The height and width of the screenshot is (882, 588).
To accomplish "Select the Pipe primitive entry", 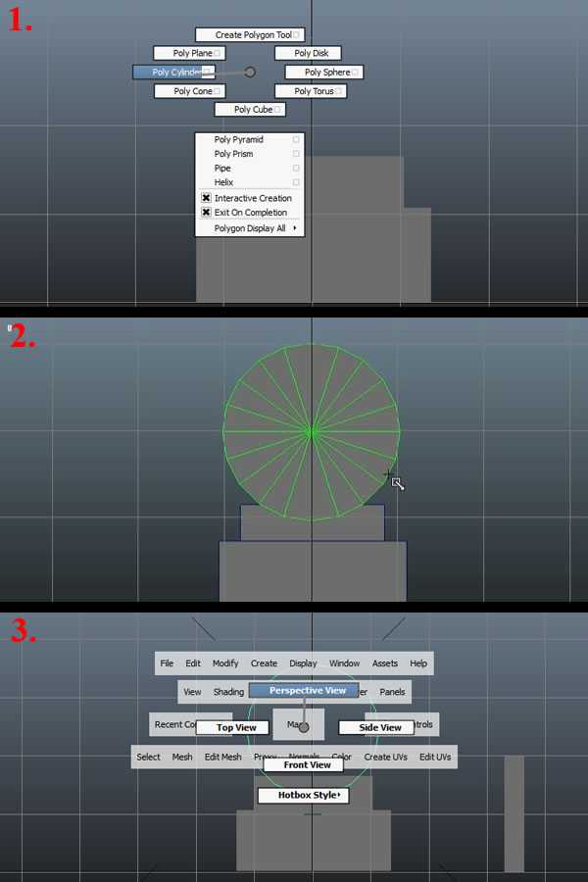I will pyautogui.click(x=223, y=169).
